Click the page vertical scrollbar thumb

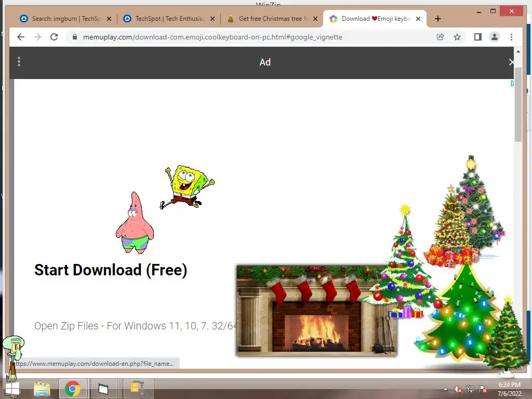tap(518, 104)
